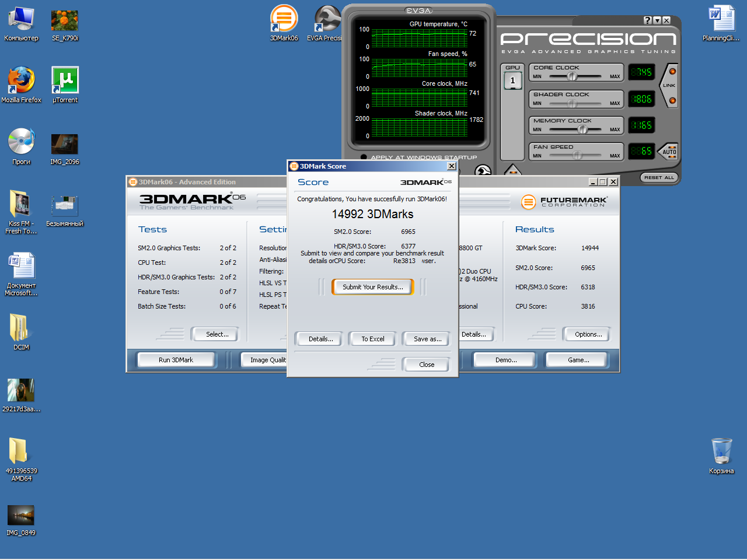The height and width of the screenshot is (560, 747).
Task: Click Reset All in Precision
Action: click(659, 177)
